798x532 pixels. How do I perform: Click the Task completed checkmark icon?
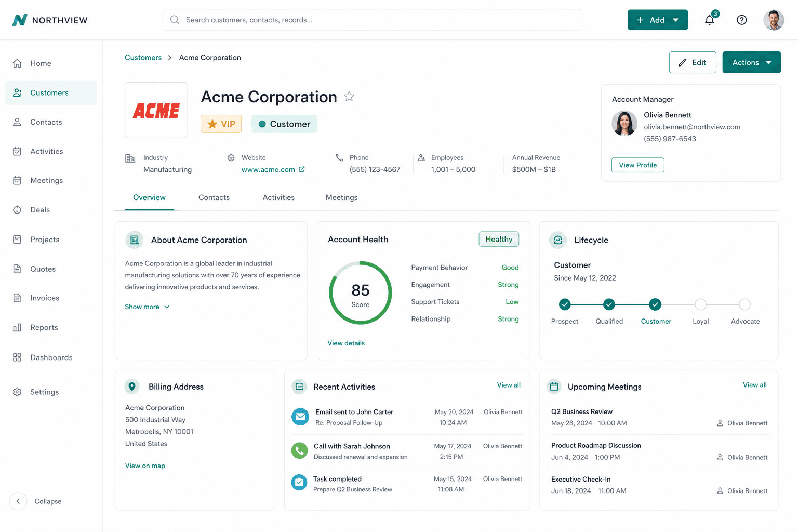click(299, 483)
